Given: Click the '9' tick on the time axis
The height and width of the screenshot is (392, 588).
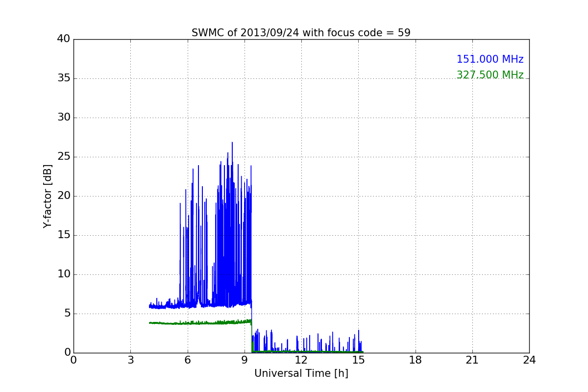Looking at the screenshot, I should (x=245, y=360).
